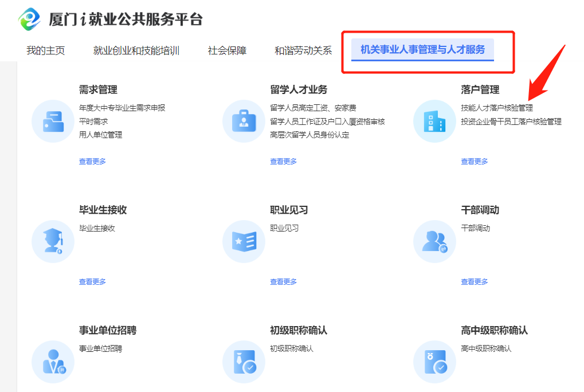Switch to 社会保障 tab
The image size is (584, 392).
[x=227, y=50]
